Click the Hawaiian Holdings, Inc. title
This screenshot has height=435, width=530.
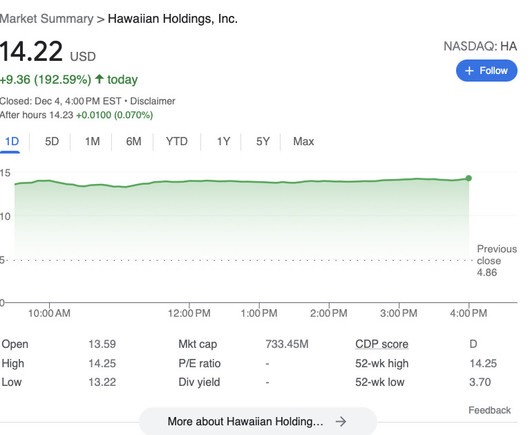173,19
